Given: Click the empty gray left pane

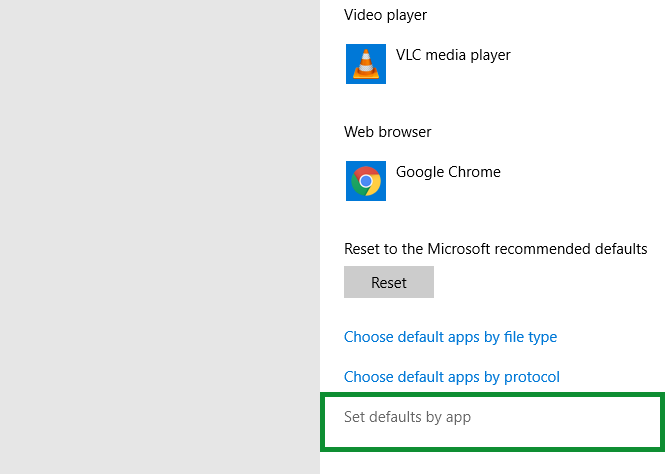Looking at the screenshot, I should (160, 237).
